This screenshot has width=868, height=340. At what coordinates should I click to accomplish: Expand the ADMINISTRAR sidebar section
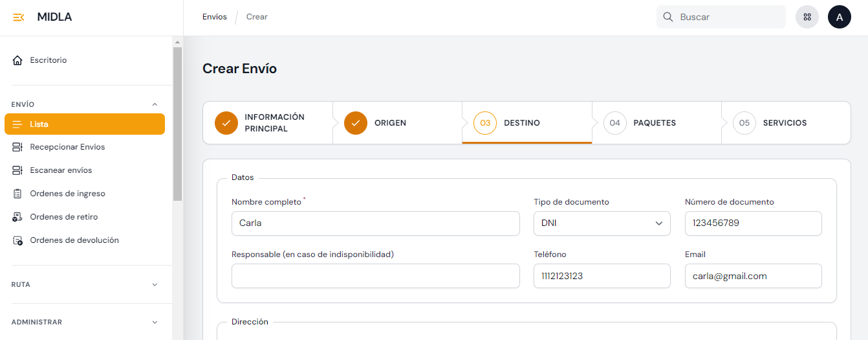point(154,322)
